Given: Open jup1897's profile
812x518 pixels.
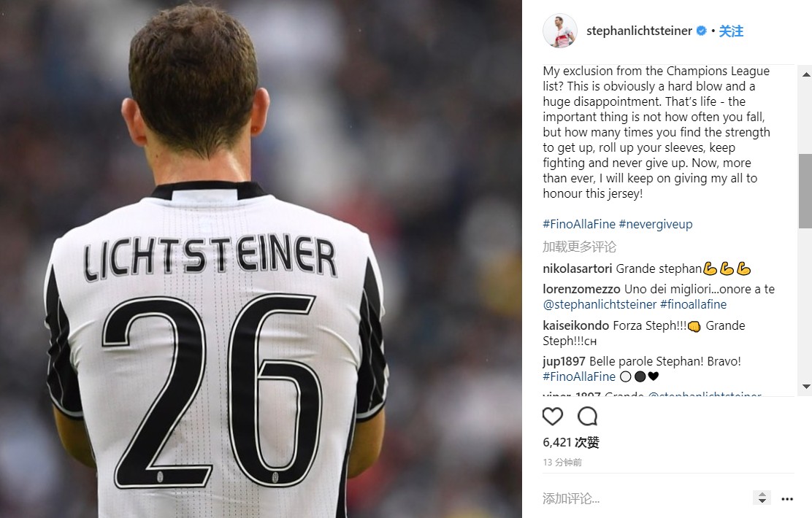Looking at the screenshot, I should (564, 361).
